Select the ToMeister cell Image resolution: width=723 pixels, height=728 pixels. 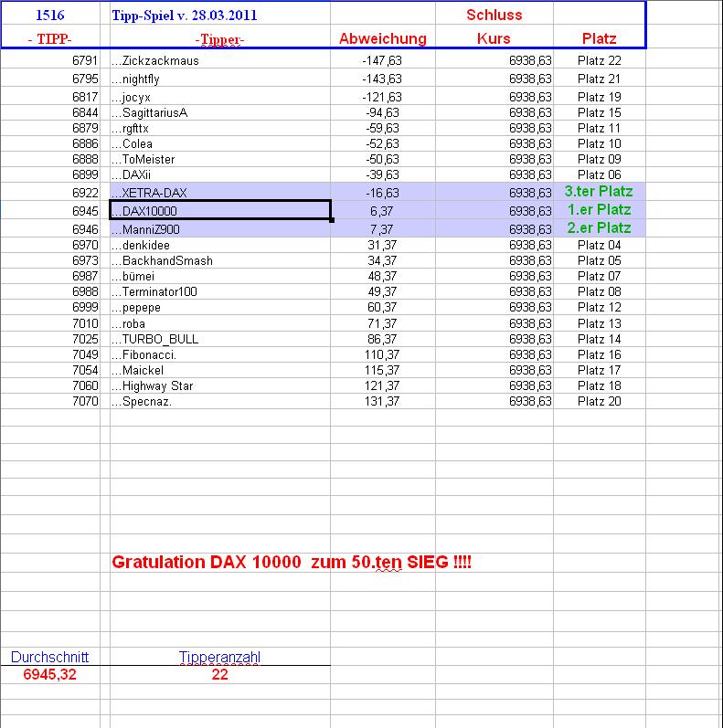(x=220, y=159)
